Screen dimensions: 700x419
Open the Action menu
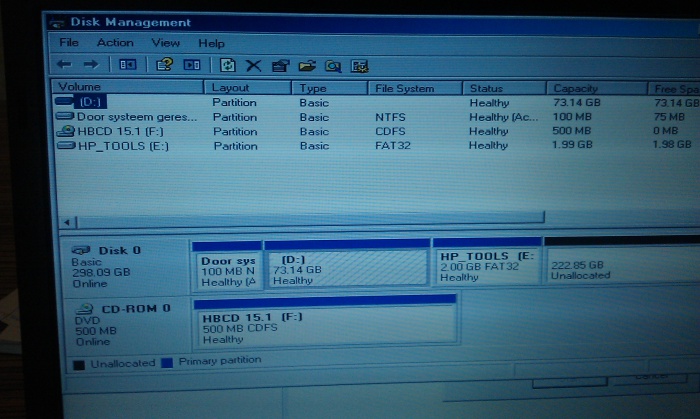click(x=115, y=43)
